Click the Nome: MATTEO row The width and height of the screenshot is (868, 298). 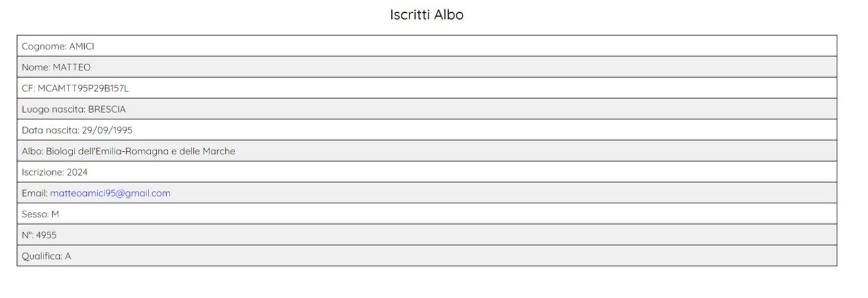427,67
